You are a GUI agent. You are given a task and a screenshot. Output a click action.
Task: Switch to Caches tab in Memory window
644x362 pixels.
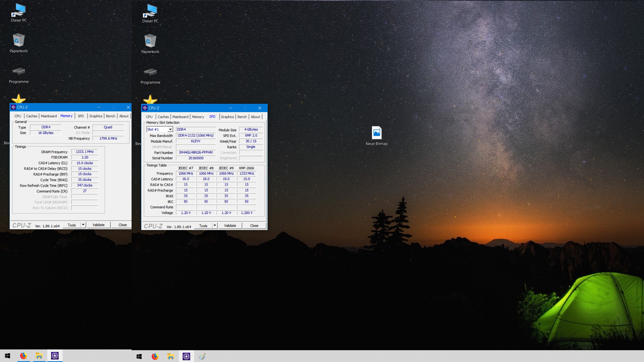coord(32,116)
